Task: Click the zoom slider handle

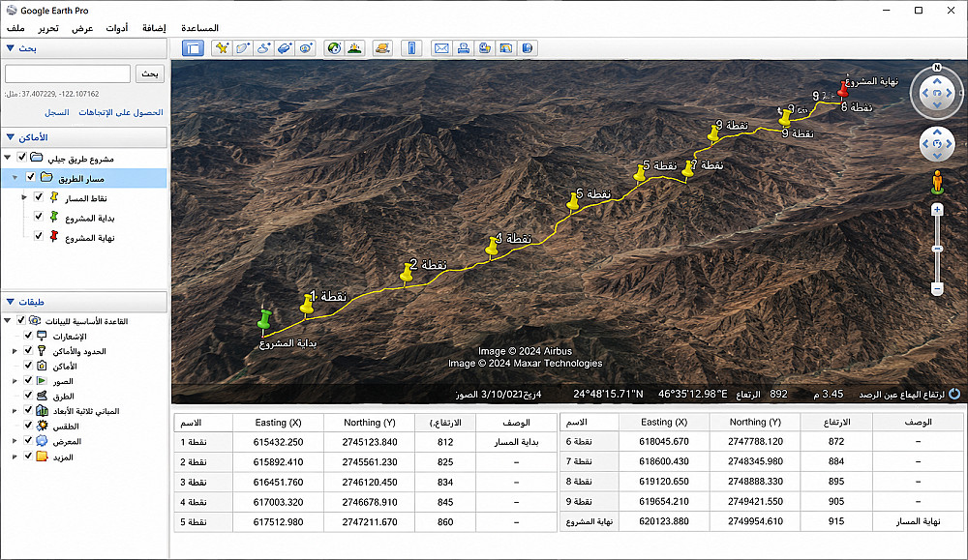Action: [937, 249]
